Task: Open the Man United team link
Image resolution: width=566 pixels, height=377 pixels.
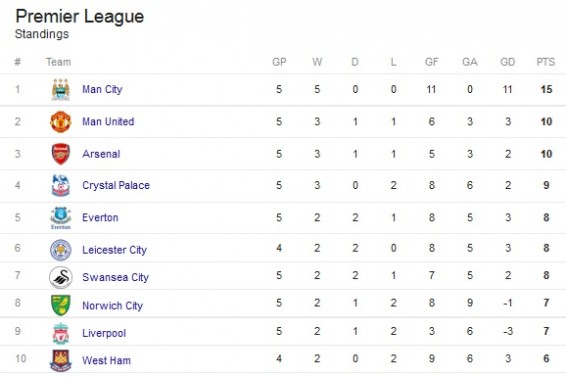Action: click(108, 122)
